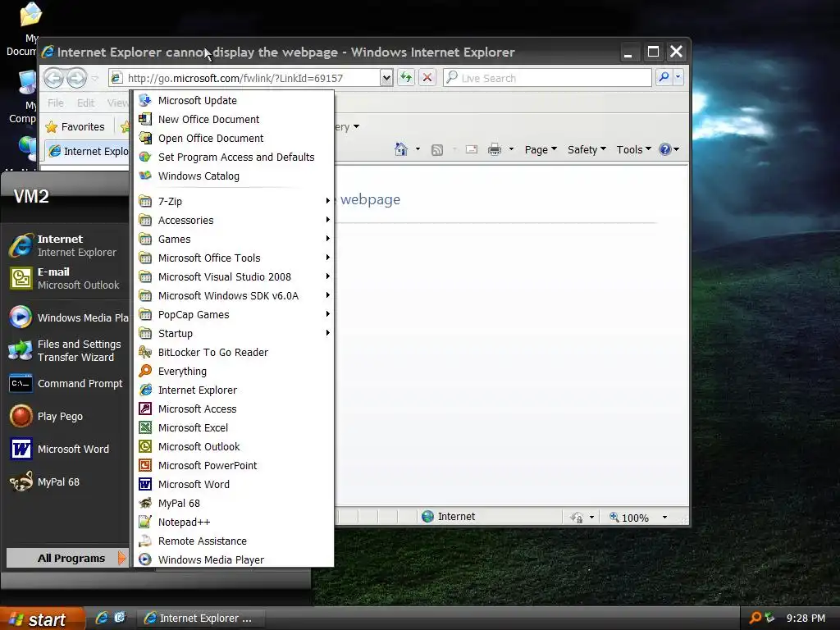Click the Print icon in IE
The height and width of the screenshot is (630, 840).
click(495, 149)
